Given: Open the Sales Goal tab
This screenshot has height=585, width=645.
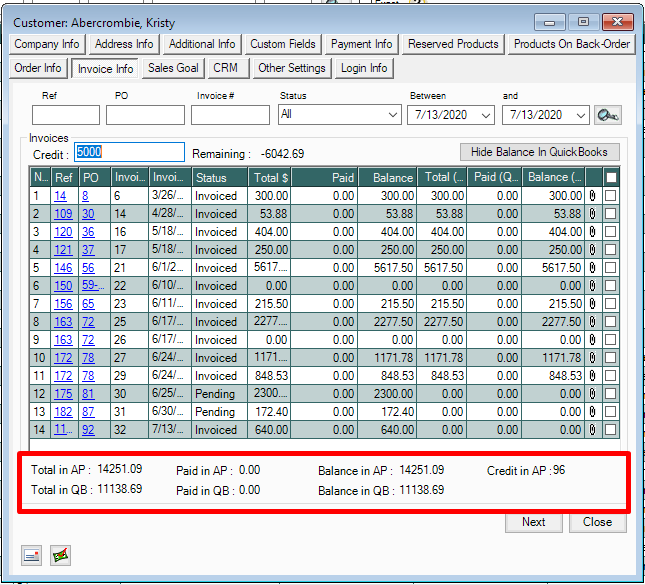Looking at the screenshot, I should pos(173,68).
